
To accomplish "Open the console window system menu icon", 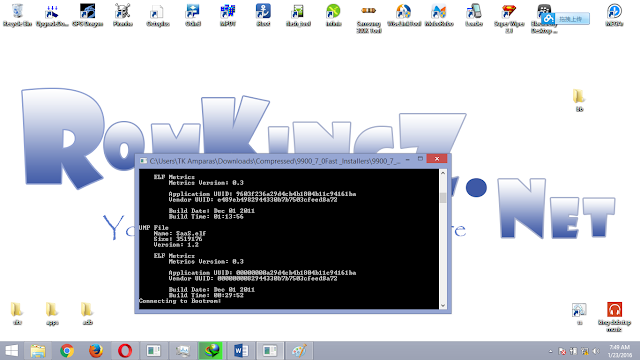I will point(143,161).
